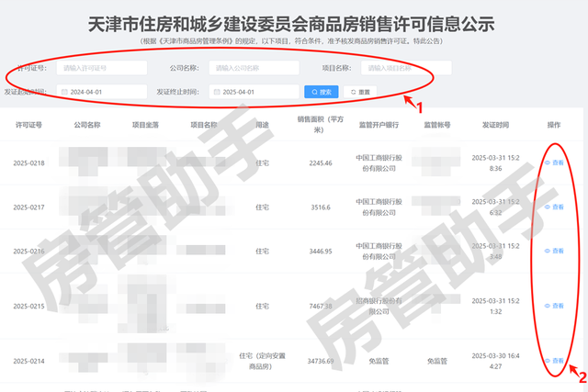588x392 pixels.
Task: Click permit number 2025-0215
Action: pos(28,307)
